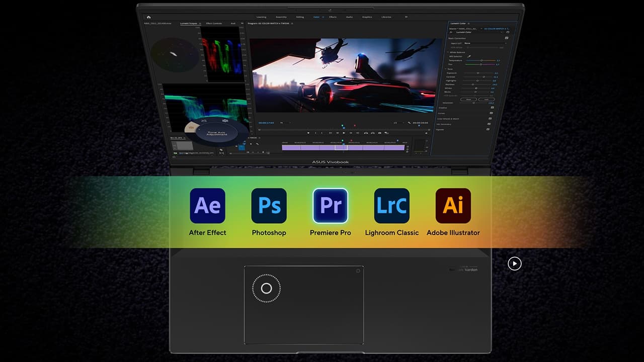This screenshot has height=362, width=644.
Task: Open the Audio workspace
Action: (349, 17)
